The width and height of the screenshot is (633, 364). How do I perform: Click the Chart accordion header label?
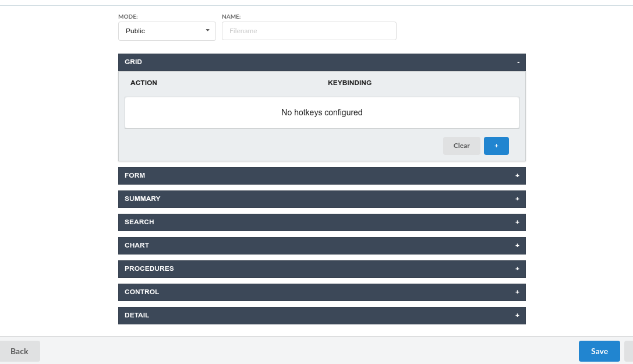pyautogui.click(x=137, y=245)
